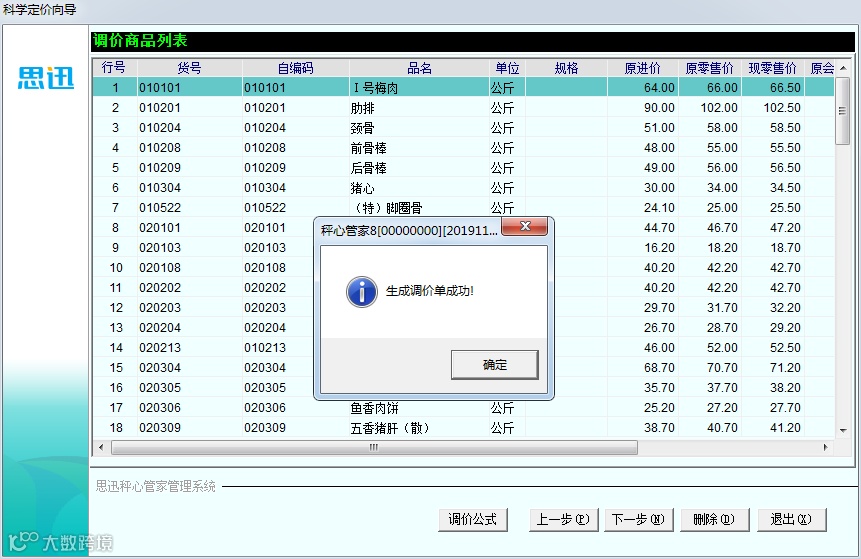Click the 现零售价 column header

coord(773,68)
